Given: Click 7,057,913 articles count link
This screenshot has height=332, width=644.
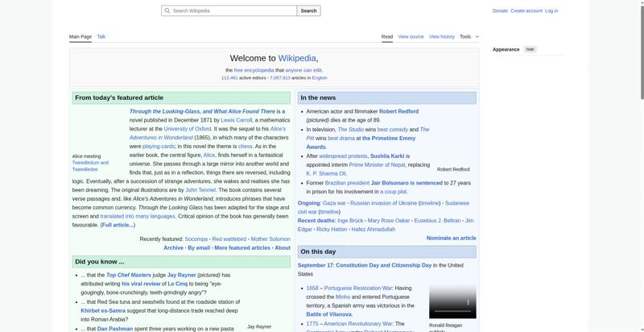Looking at the screenshot, I should 279,77.
